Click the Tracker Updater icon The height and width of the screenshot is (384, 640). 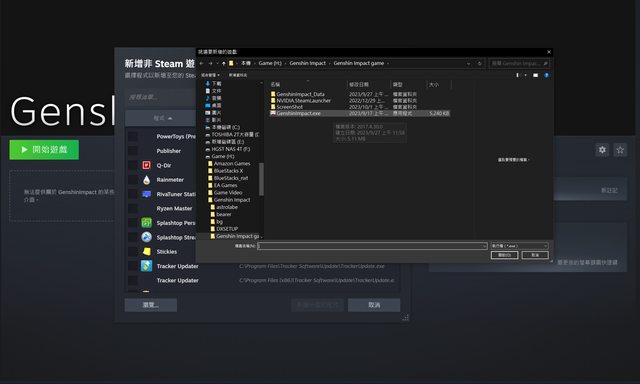pos(147,266)
